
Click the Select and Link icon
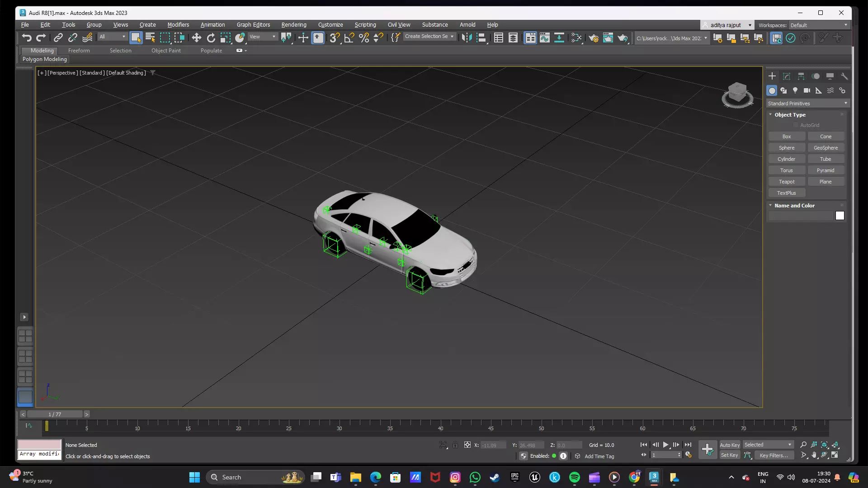tap(58, 38)
